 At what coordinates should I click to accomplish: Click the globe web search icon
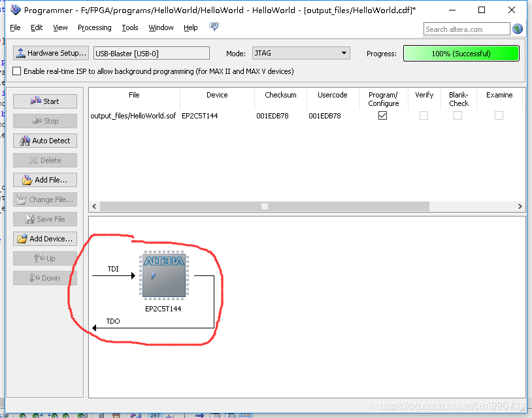tap(518, 29)
